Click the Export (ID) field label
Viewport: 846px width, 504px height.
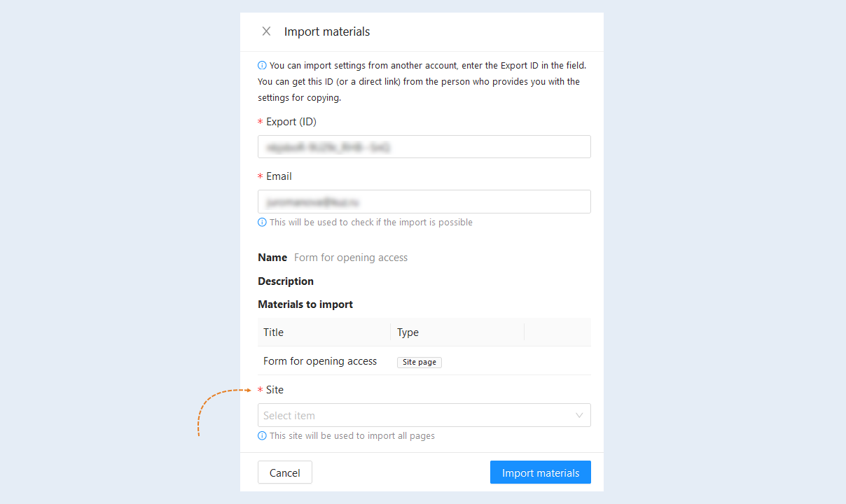pos(291,122)
